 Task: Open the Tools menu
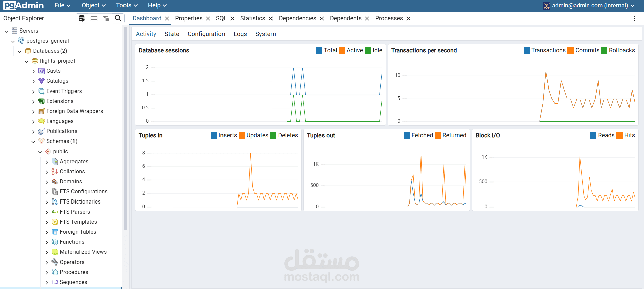(127, 5)
